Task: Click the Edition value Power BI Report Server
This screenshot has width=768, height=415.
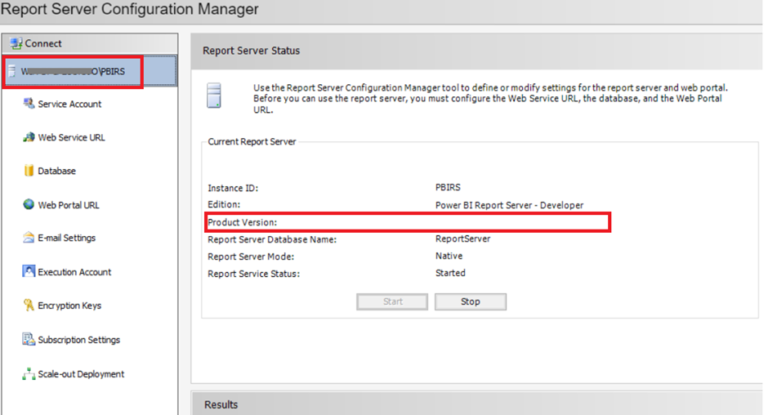Action: 509,205
